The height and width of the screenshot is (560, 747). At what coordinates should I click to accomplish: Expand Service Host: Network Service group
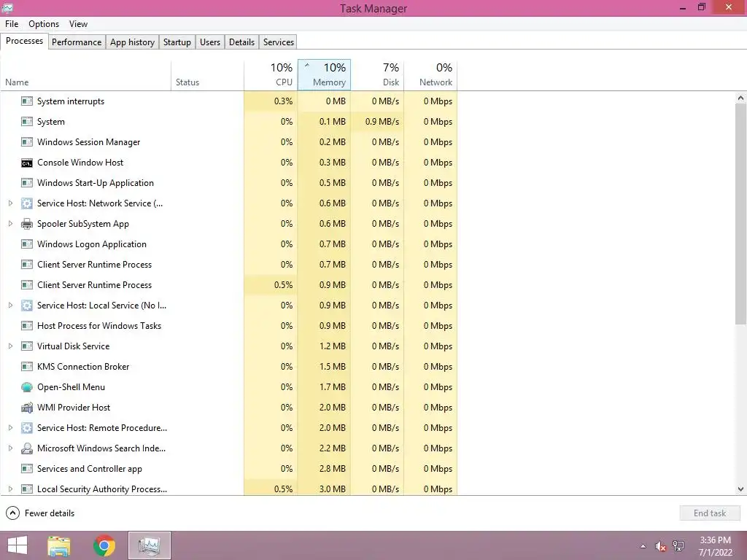[10, 203]
